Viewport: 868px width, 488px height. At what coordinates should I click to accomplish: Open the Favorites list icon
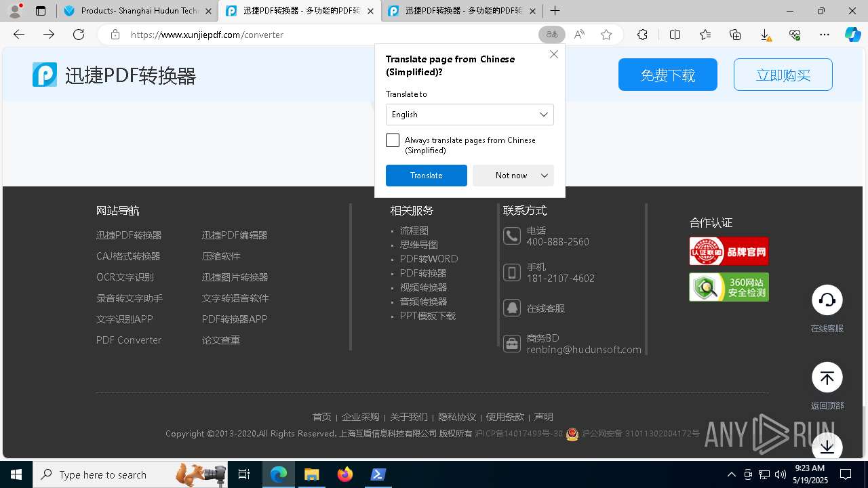pyautogui.click(x=705, y=35)
